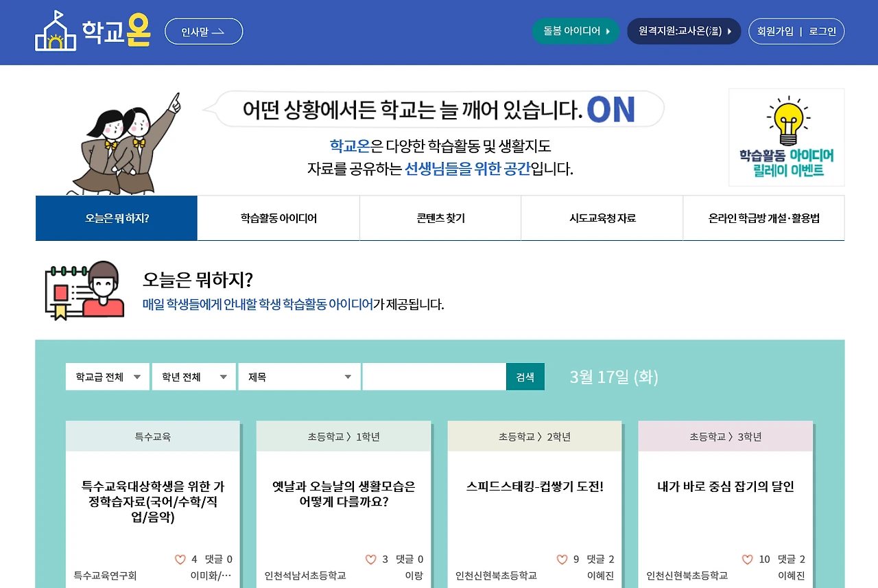Click the 로그인 link
The image size is (878, 588).
(822, 31)
